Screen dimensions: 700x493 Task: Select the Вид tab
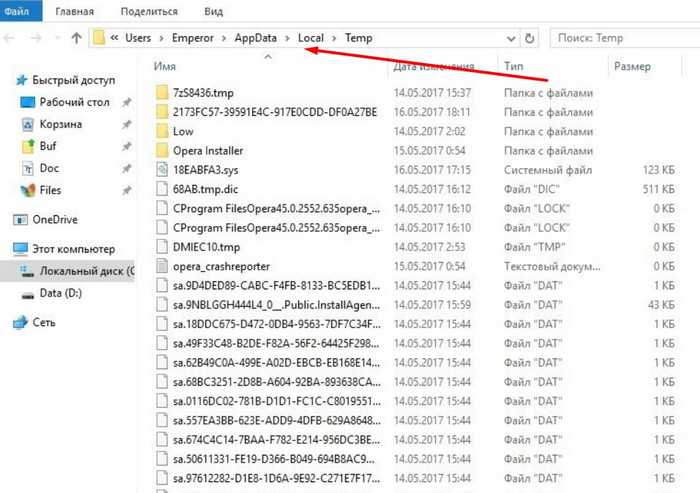point(213,11)
